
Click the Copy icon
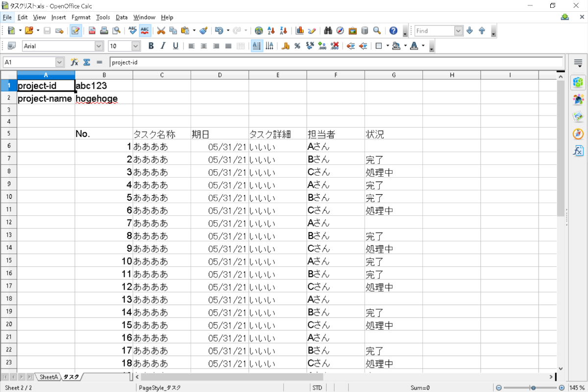tap(173, 30)
